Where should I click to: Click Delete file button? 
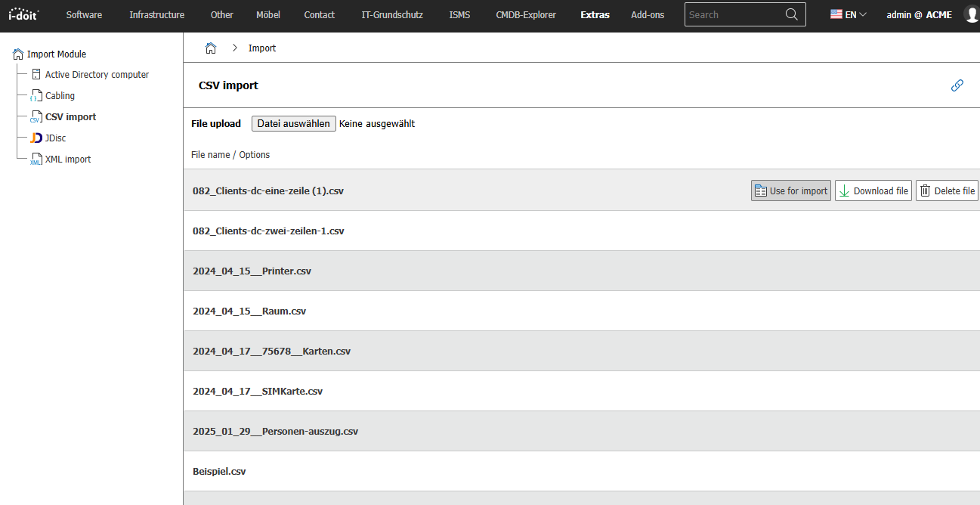pyautogui.click(x=947, y=191)
